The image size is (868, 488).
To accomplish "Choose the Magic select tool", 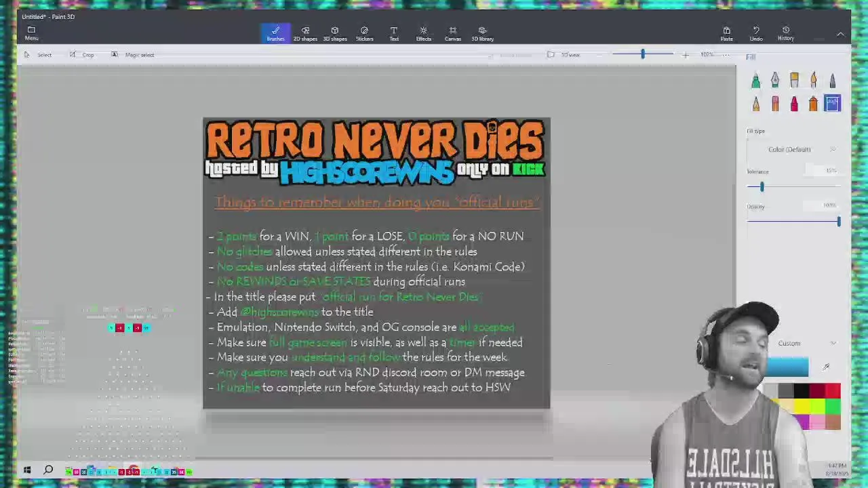I will 133,55.
